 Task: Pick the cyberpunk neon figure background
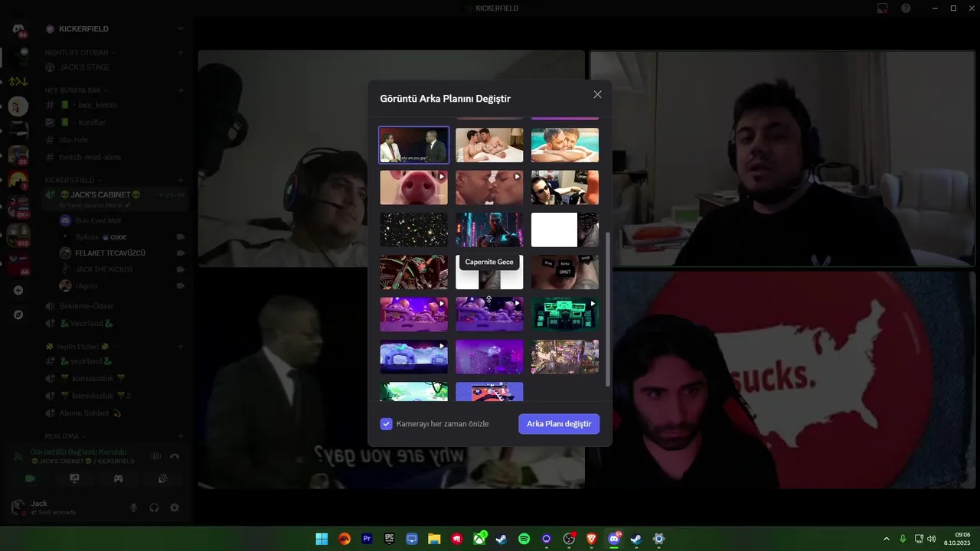point(489,230)
